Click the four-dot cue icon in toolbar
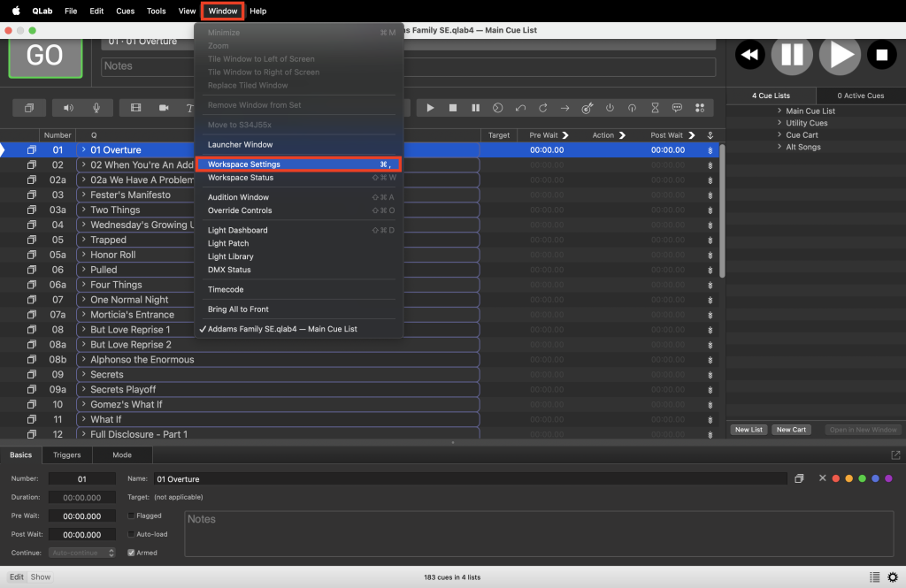 [700, 108]
